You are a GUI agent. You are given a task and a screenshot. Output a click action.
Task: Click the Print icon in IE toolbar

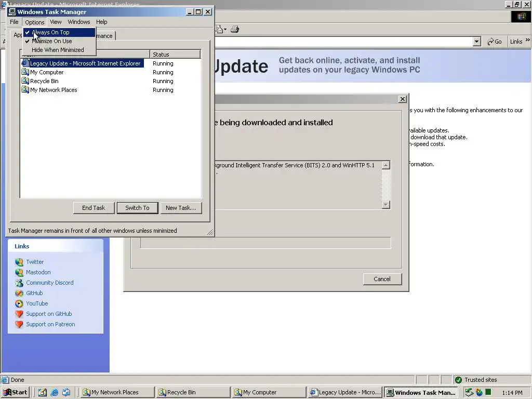click(235, 30)
